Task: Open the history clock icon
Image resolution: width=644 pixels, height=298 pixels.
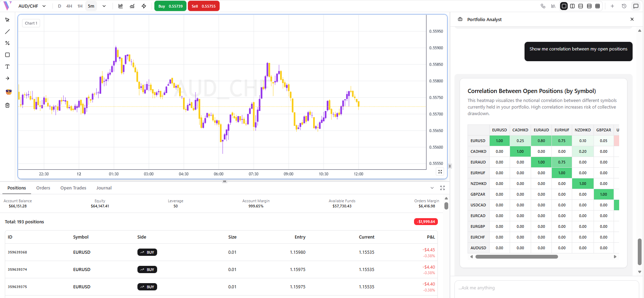Action: (x=624, y=6)
